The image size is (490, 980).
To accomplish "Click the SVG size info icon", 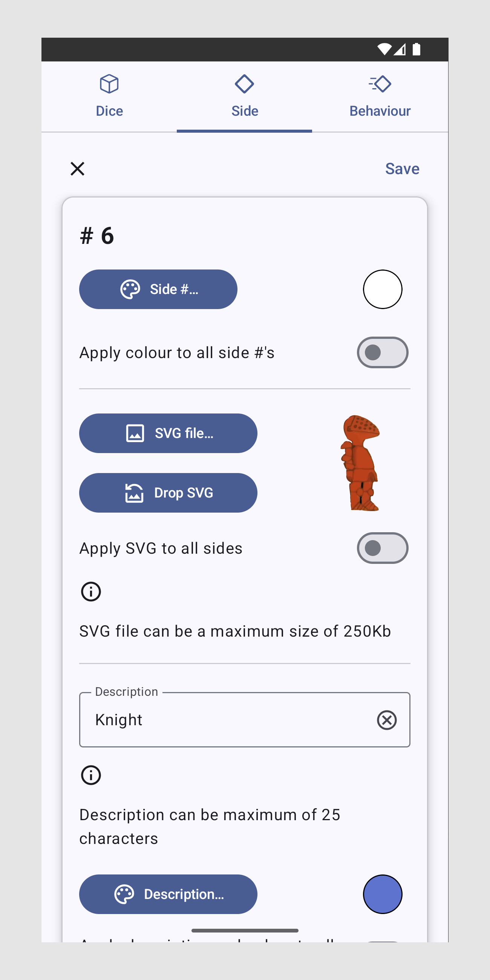I will [91, 591].
